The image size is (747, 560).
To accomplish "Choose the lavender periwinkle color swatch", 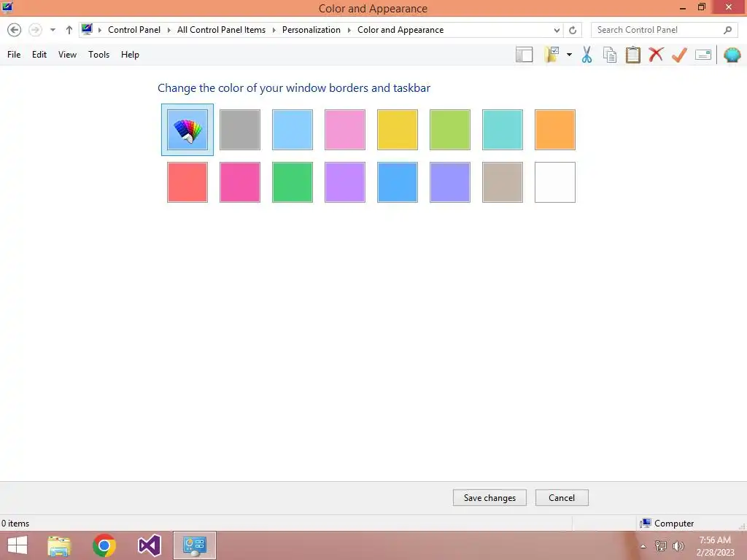I will coord(449,182).
